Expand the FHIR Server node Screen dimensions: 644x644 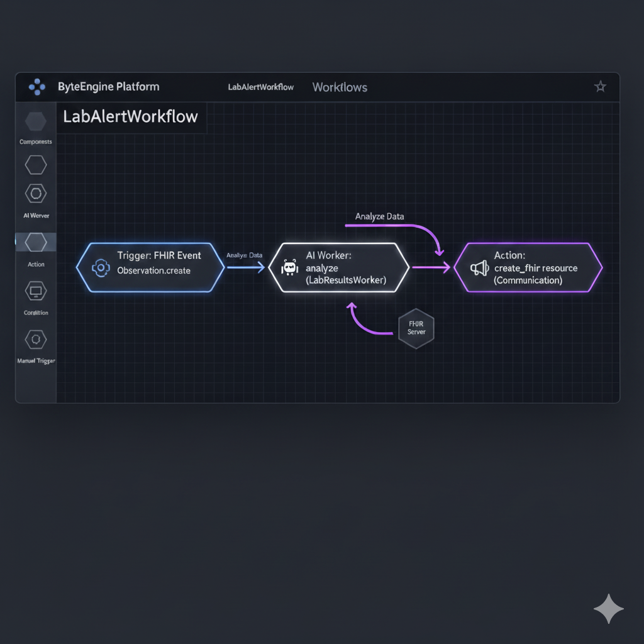[416, 328]
